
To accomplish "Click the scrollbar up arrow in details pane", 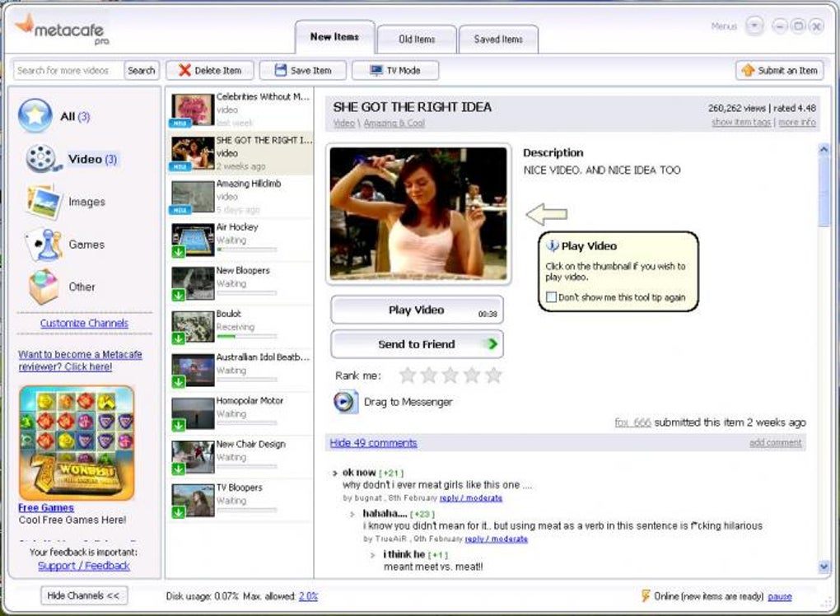I will pyautogui.click(x=824, y=151).
